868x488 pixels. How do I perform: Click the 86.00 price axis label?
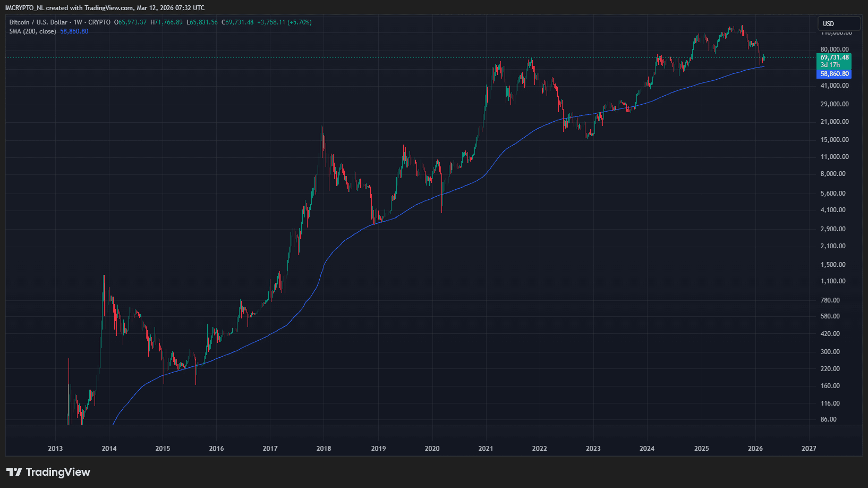(829, 419)
